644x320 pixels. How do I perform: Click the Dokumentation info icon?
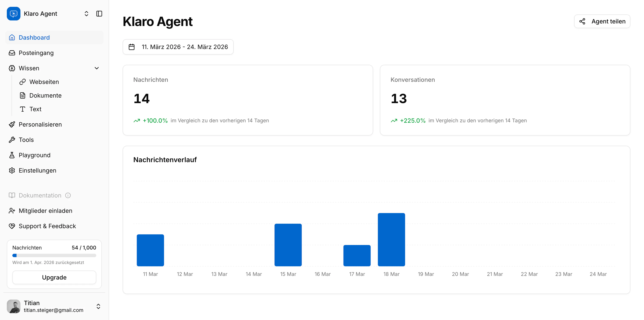click(68, 195)
